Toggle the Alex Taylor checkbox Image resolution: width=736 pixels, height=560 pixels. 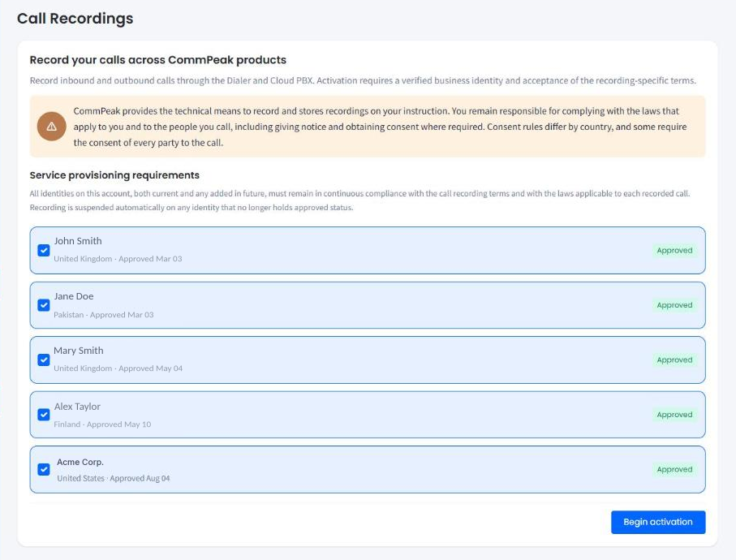(x=44, y=415)
